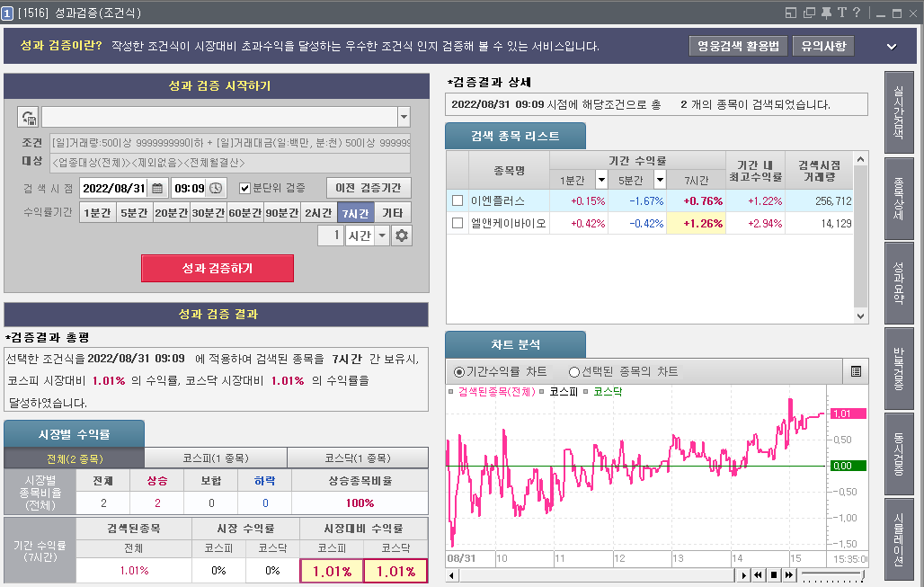Click the red 성과 검증하기 button
Viewport: 924px width, 587px height.
218,268
